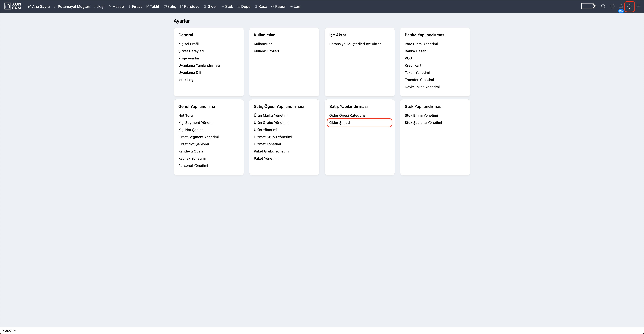Click the arrow-shaped badge in the top bar
Viewport: 644px width, 334px height.
[589, 6]
